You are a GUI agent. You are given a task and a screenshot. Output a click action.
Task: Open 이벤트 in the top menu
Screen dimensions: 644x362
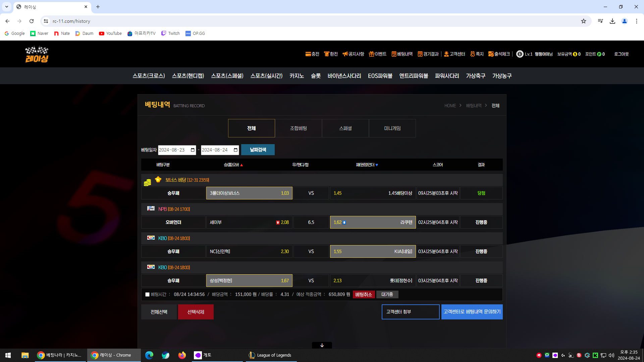click(378, 54)
